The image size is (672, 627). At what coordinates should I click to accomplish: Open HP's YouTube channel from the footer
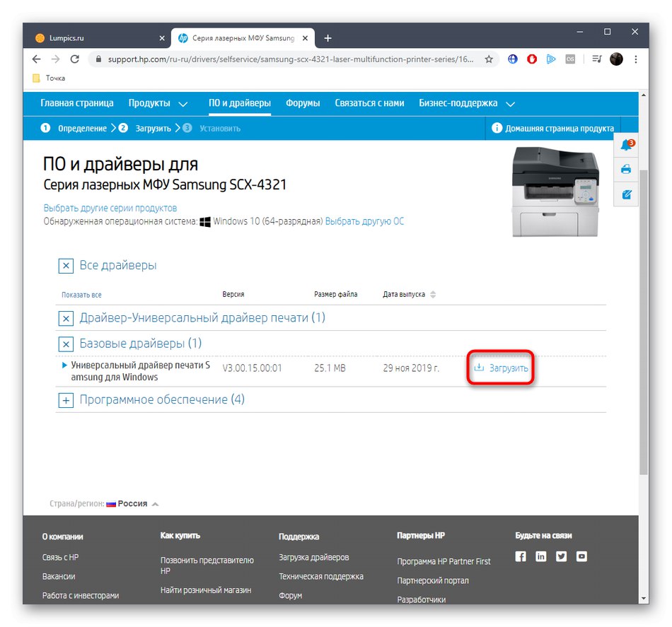tap(581, 556)
